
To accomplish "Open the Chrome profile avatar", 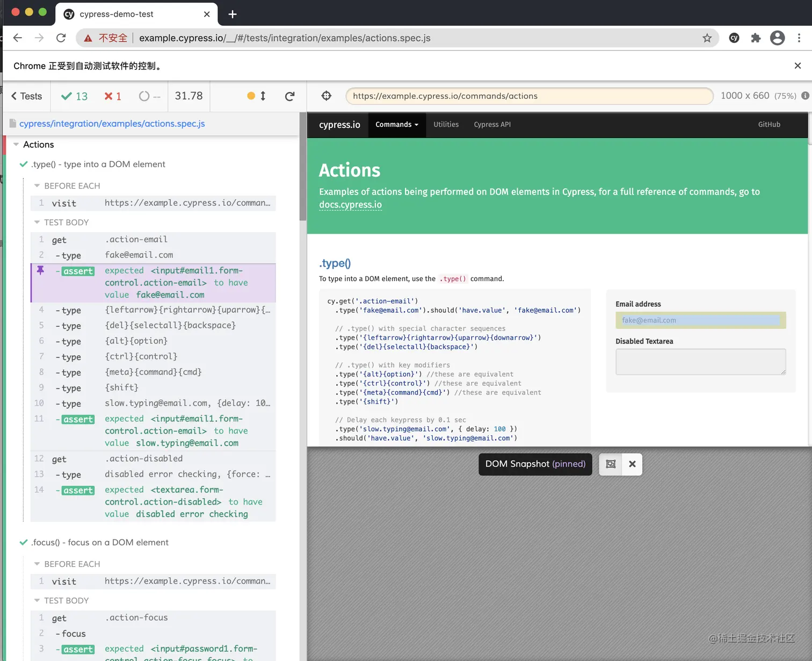I will (777, 38).
